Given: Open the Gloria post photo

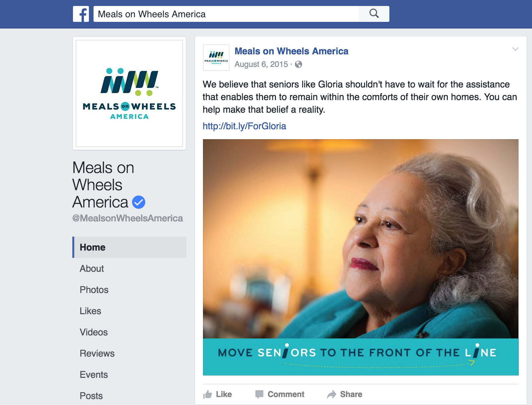Looking at the screenshot, I should [361, 257].
